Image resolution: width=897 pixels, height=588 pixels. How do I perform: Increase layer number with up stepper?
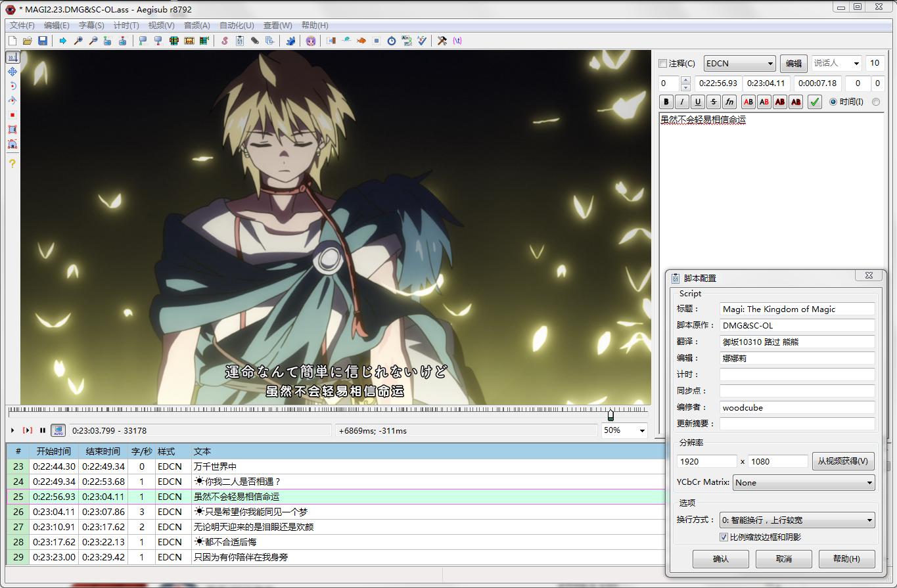(685, 80)
